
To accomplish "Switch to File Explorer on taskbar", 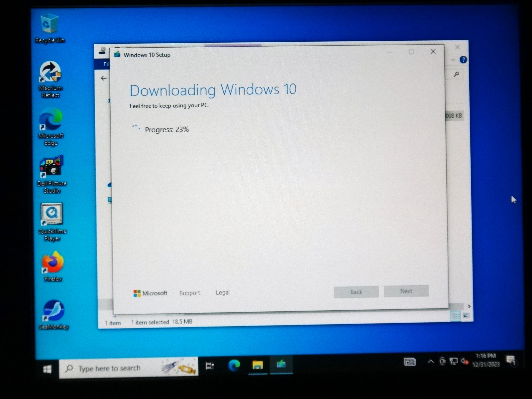I will [x=258, y=365].
